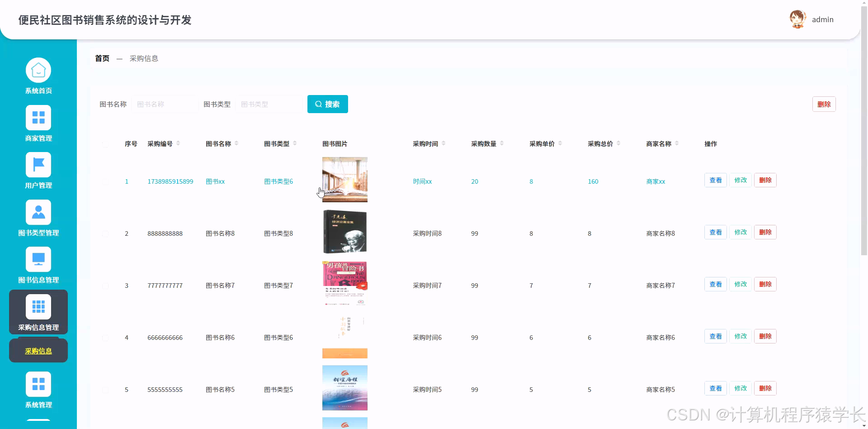Click 修改 for row 图书名称7
Screen dimensions: 868x429
click(741, 284)
